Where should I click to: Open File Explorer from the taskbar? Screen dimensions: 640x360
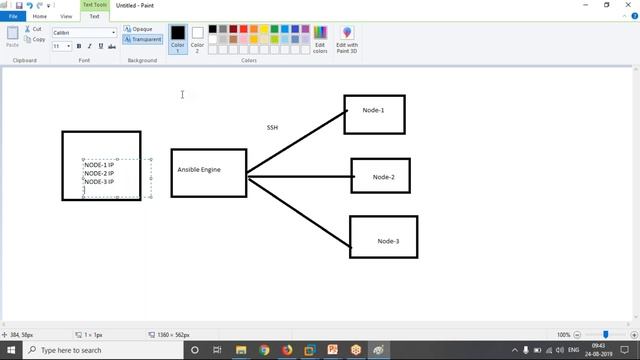click(241, 350)
